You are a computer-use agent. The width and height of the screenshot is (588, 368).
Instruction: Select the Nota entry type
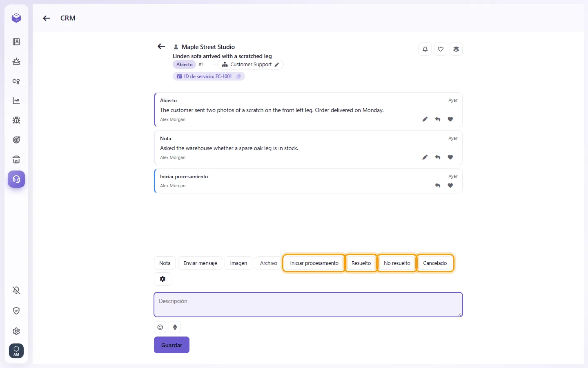(165, 263)
